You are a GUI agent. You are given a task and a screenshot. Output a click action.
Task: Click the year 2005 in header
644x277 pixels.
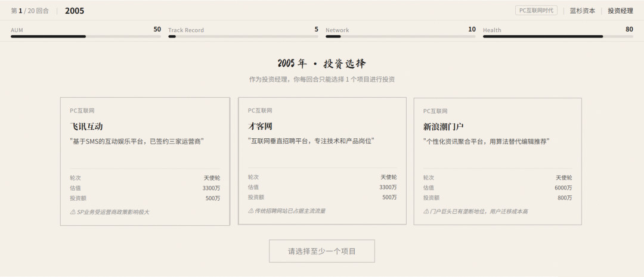point(75,11)
